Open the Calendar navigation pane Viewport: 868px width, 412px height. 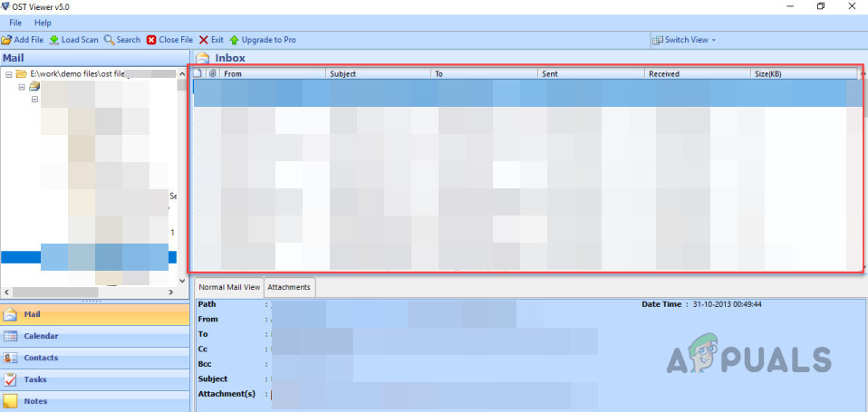pos(94,336)
